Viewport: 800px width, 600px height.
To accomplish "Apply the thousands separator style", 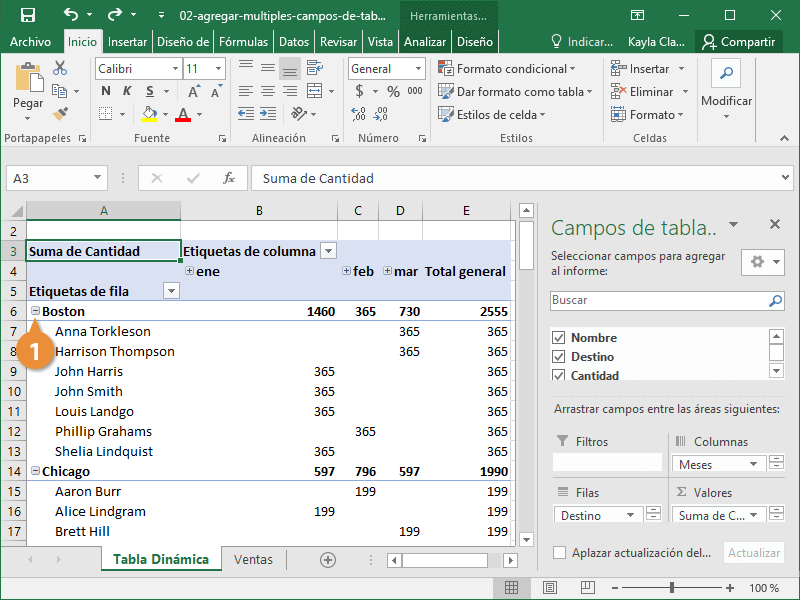I will point(415,91).
